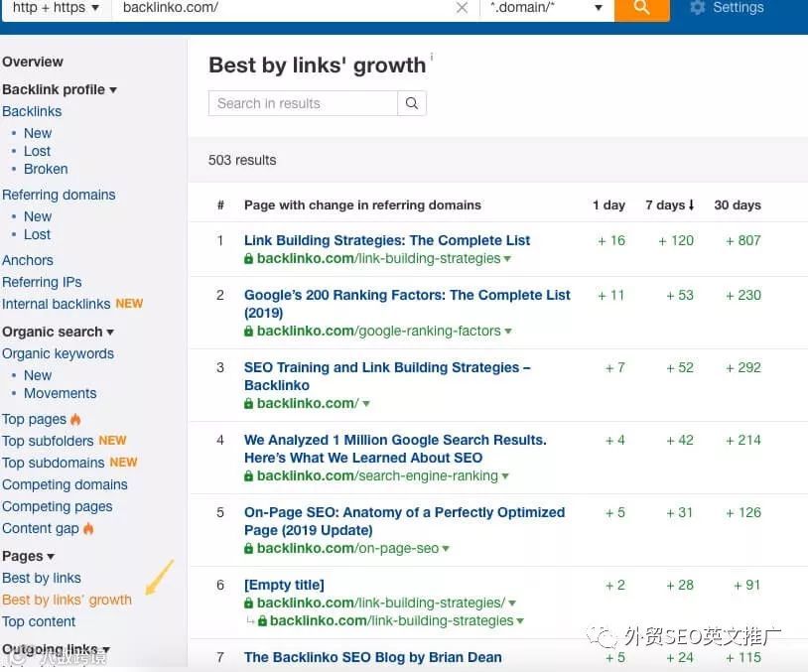Viewport: 808px width, 672px height.
Task: Open dropdown arrow after backlinko.com/on-page-seo URL
Action: pyautogui.click(x=446, y=548)
